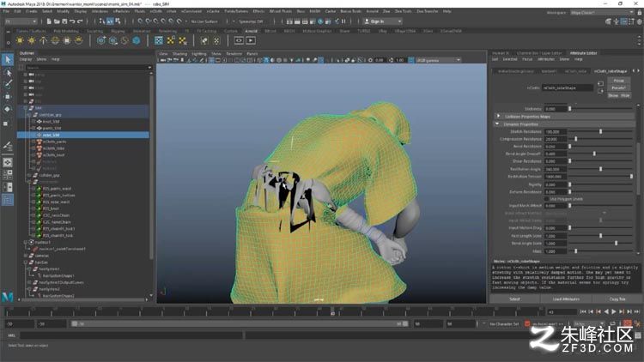Collapse the hairSim group in Outliner

pos(26,262)
